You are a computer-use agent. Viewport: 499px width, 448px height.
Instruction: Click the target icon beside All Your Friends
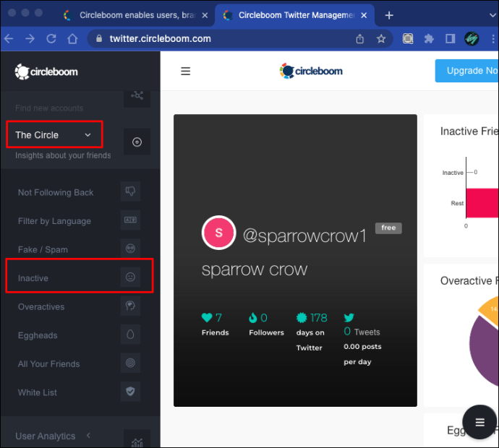coord(130,363)
